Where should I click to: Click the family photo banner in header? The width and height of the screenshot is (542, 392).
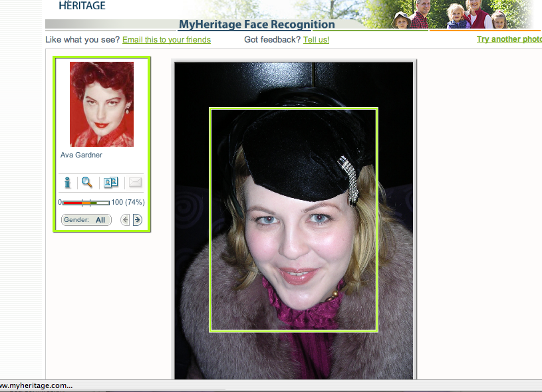[x=452, y=15]
